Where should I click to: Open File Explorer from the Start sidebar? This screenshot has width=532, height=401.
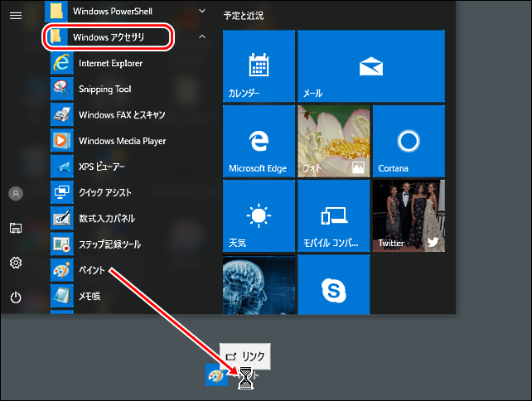[x=16, y=228]
